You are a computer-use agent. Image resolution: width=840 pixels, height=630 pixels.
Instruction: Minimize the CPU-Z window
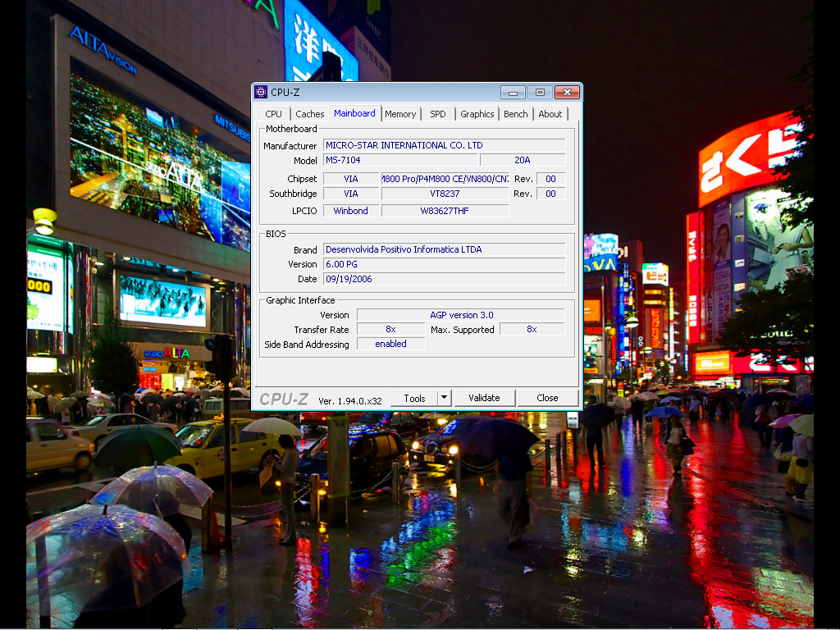click(513, 93)
